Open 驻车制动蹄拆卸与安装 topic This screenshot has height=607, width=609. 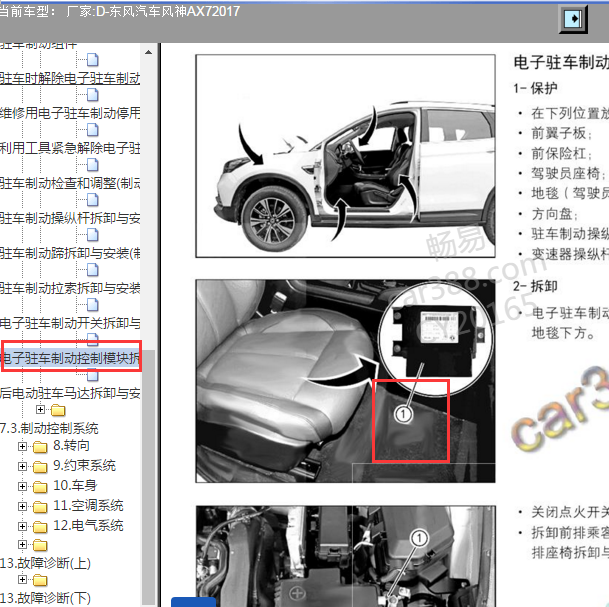[x=70, y=253]
